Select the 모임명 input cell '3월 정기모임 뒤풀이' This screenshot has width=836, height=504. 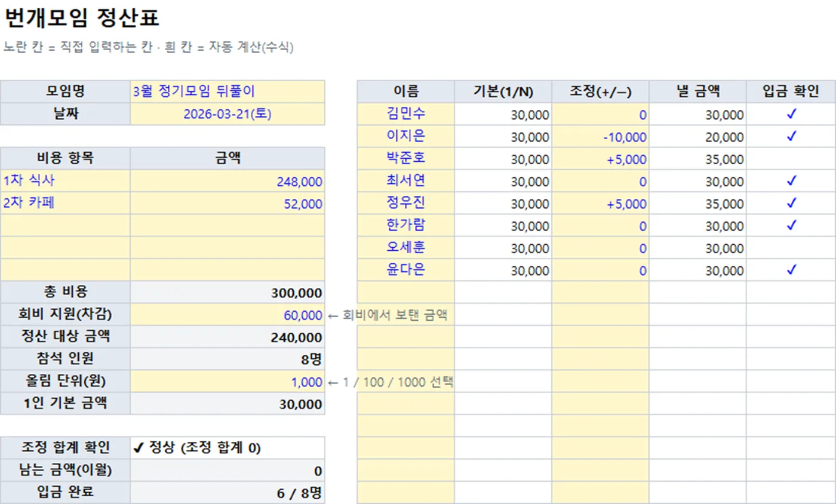pyautogui.click(x=228, y=92)
